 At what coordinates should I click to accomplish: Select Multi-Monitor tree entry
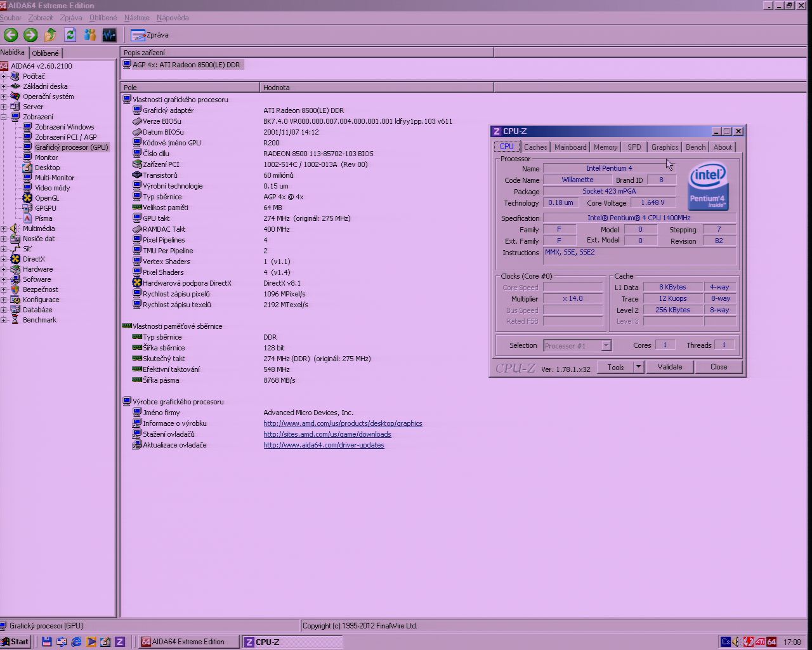55,178
